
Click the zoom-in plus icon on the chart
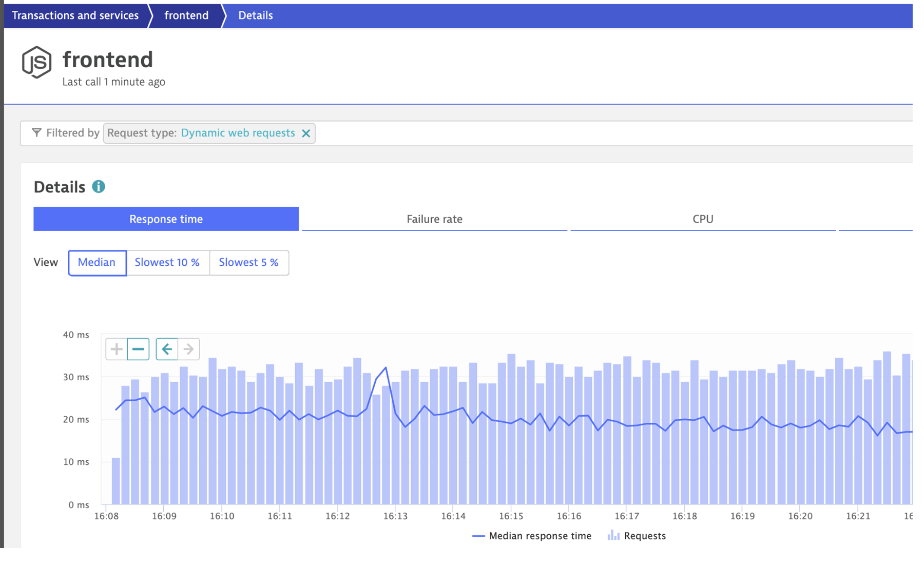tap(116, 349)
